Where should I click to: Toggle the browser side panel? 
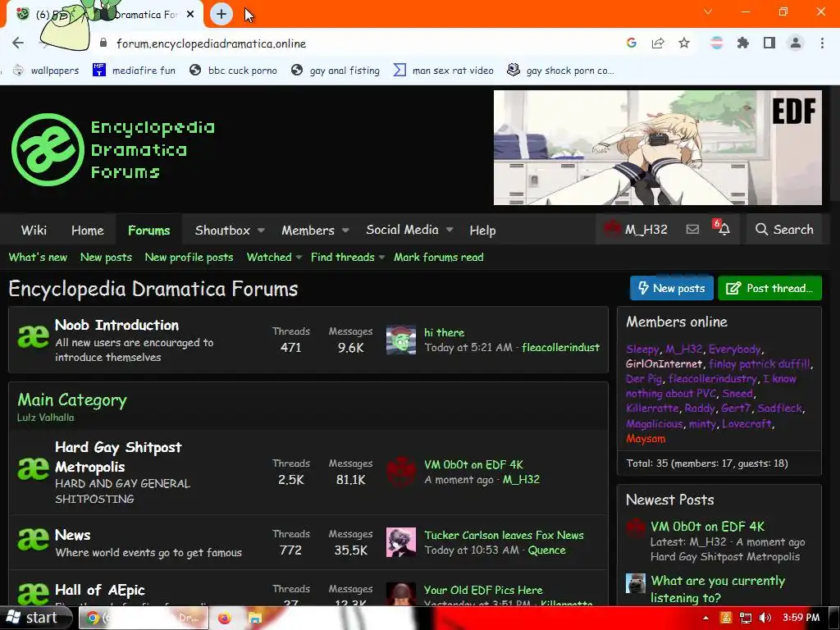click(769, 43)
